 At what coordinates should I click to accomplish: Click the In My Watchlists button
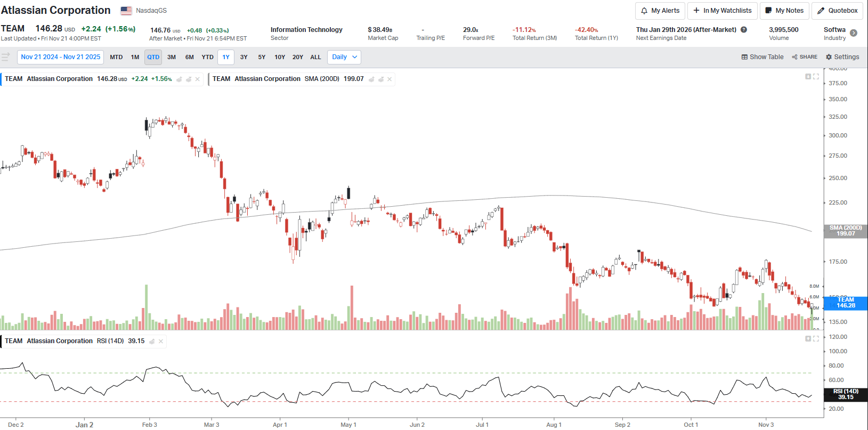point(723,11)
